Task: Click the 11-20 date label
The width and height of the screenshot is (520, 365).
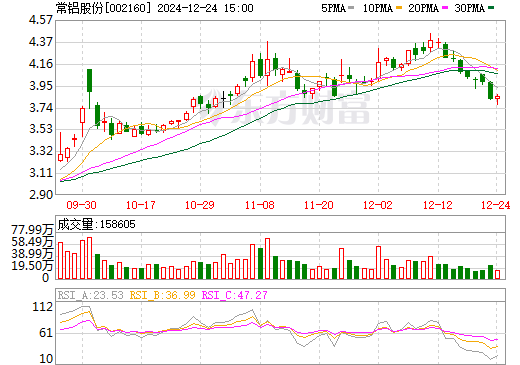Action: [319, 205]
